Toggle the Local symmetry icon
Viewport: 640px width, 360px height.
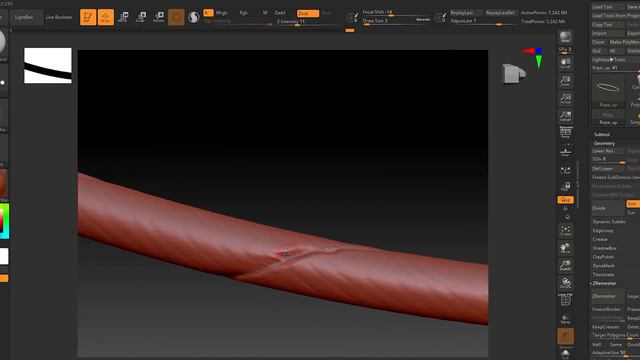pyautogui.click(x=565, y=170)
